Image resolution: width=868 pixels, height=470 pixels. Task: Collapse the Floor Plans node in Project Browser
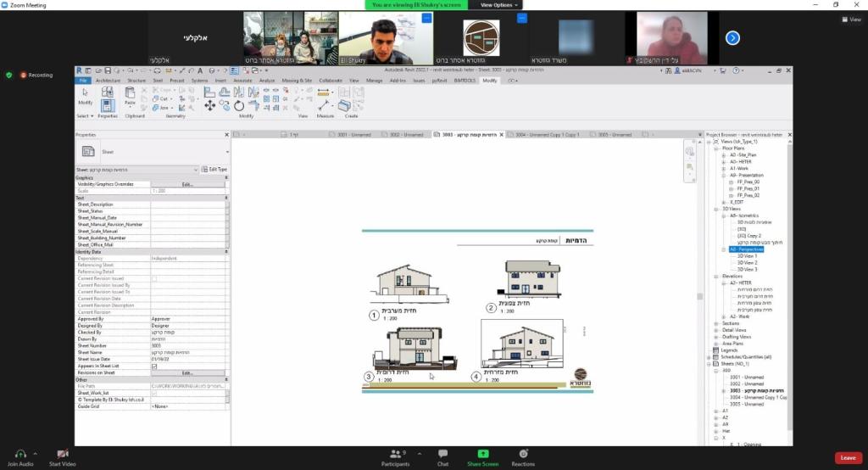pyautogui.click(x=715, y=148)
